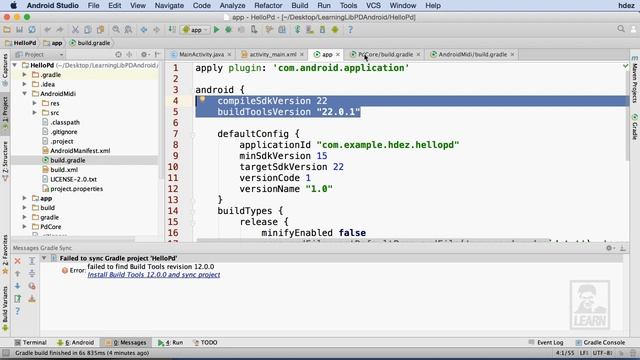Close the app editor tab

click(x=338, y=54)
